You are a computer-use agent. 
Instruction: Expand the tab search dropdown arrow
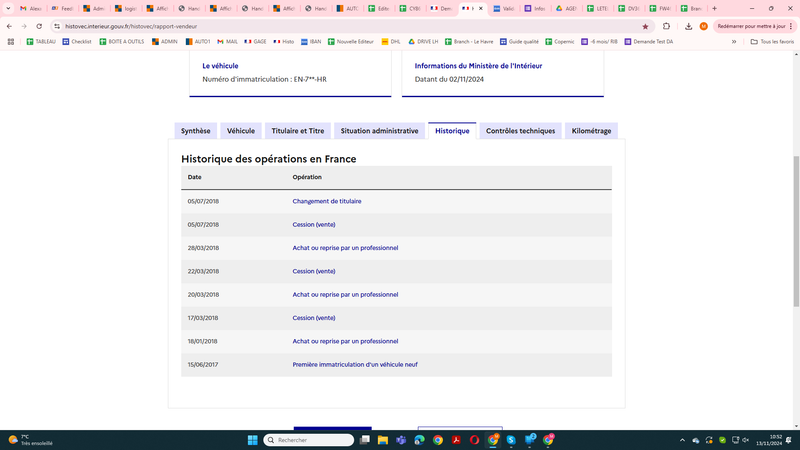(x=8, y=9)
